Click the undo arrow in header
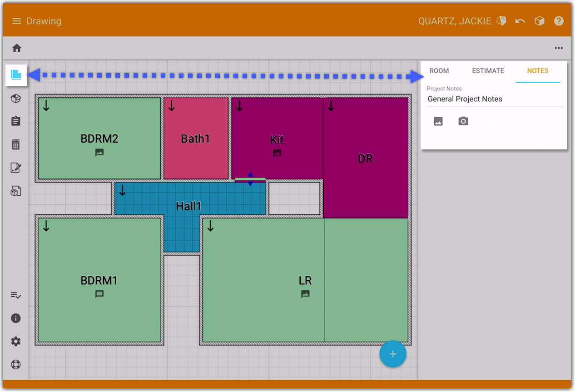575x392 pixels. click(x=520, y=21)
